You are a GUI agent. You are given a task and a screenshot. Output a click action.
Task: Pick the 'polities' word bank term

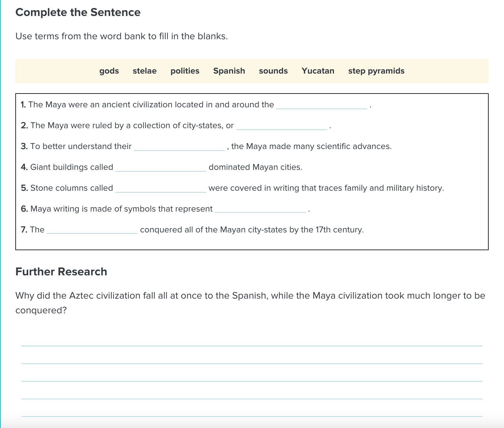click(185, 71)
